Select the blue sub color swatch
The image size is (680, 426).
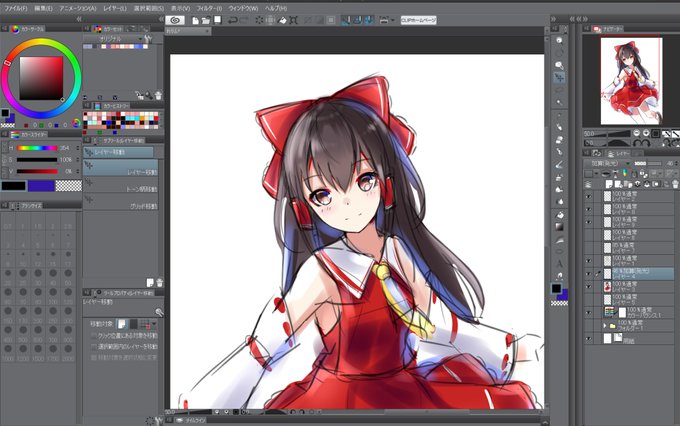tap(41, 186)
